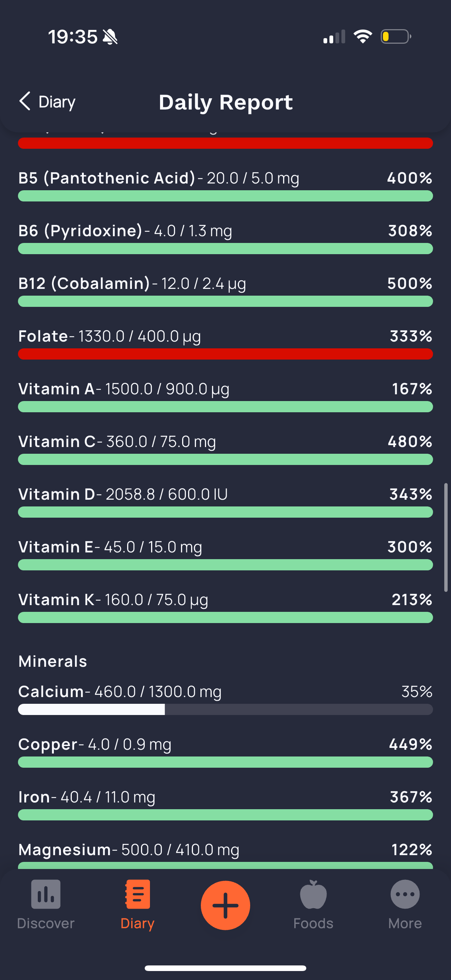The width and height of the screenshot is (451, 980).
Task: Open the Discover bar-chart icon
Action: pyautogui.click(x=46, y=894)
